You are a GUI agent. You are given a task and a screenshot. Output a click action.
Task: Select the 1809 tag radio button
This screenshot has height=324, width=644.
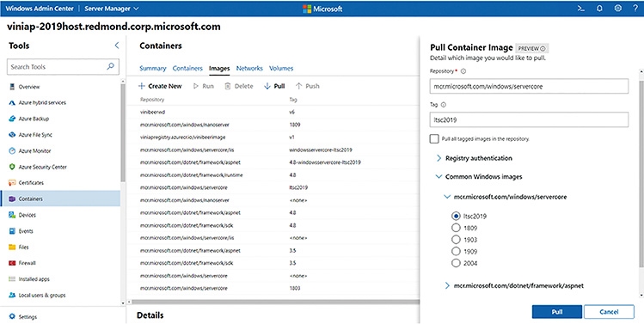coord(456,228)
